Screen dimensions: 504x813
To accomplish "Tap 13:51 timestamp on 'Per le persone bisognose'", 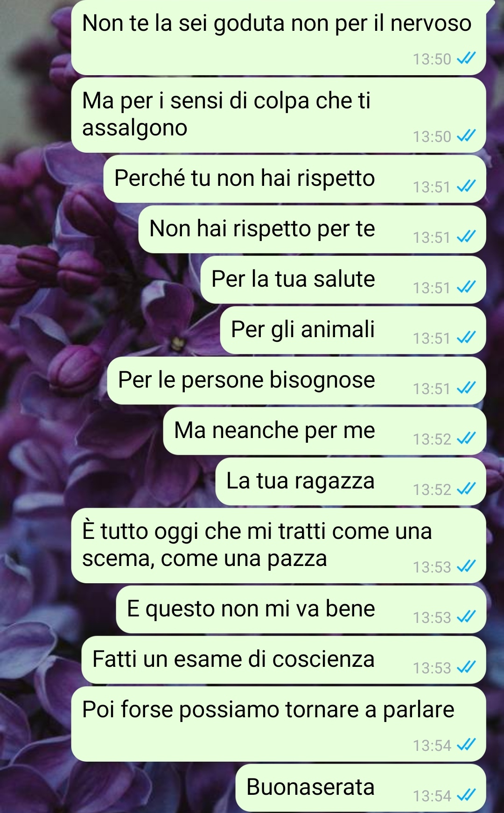I will [x=432, y=389].
